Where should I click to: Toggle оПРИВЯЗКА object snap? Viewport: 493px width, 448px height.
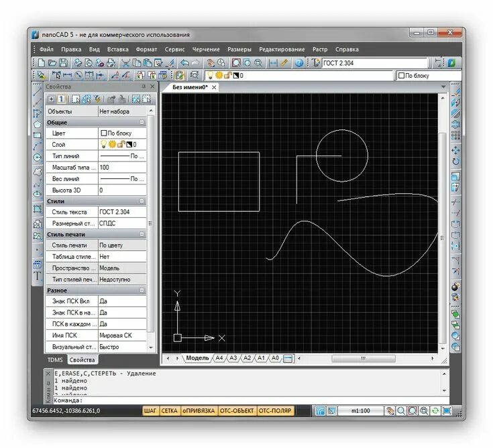pos(199,410)
